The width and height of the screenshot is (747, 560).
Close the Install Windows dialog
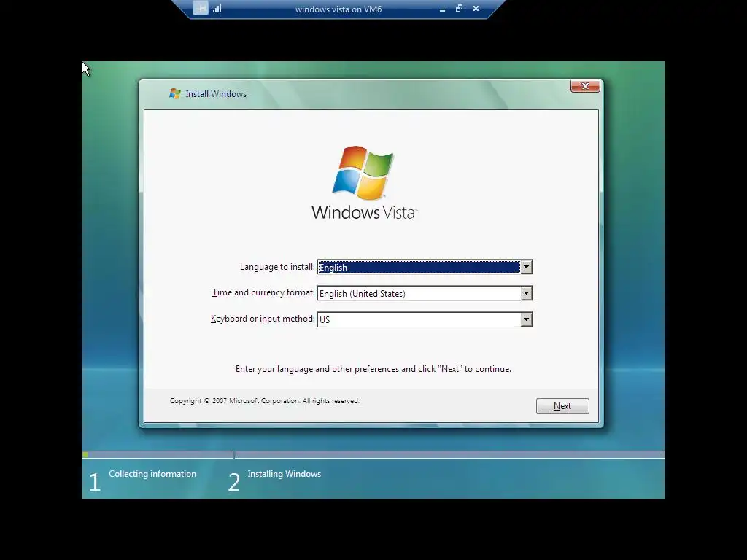[x=585, y=86]
